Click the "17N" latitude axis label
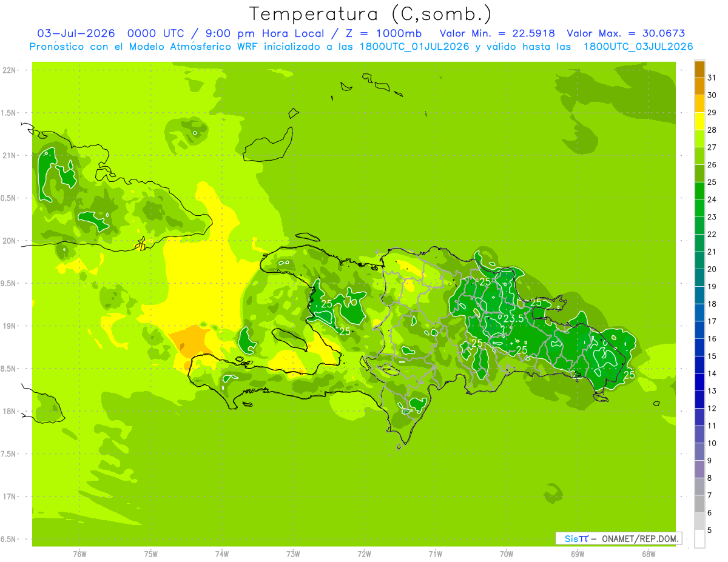This screenshot has width=728, height=562. point(9,497)
